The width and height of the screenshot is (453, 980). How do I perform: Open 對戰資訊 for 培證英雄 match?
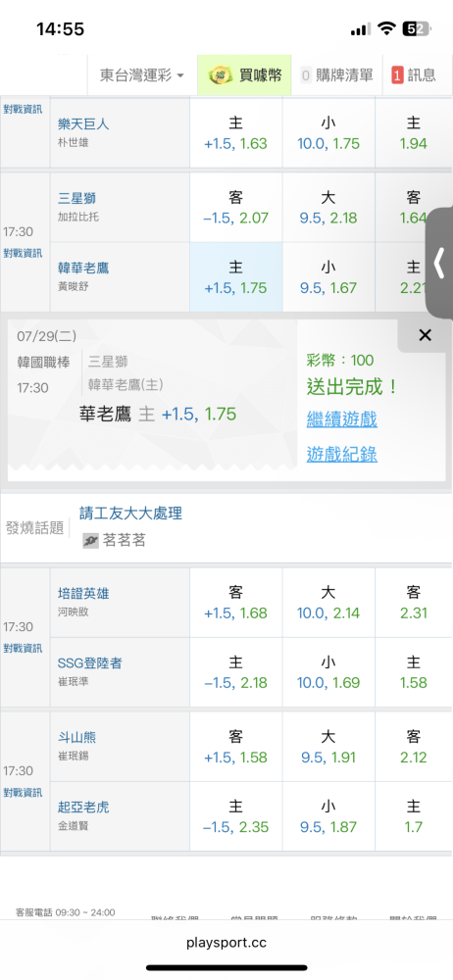23,648
